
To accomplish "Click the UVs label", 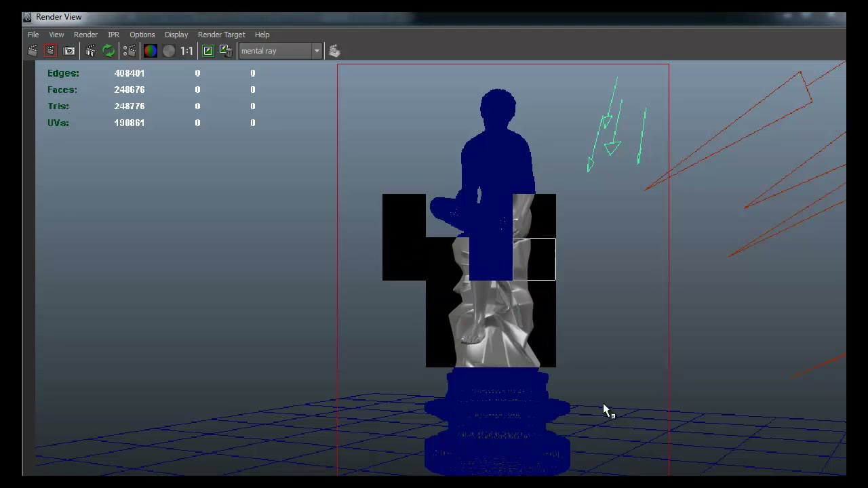I will click(x=58, y=123).
